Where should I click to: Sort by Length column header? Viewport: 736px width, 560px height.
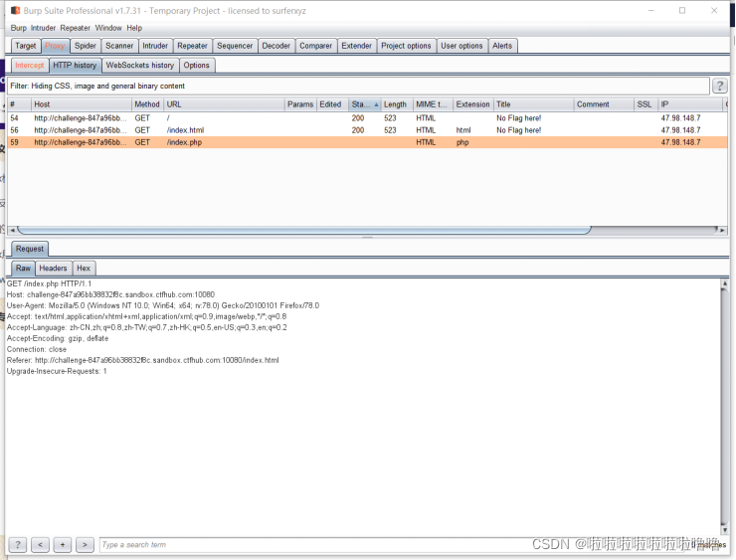tap(397, 104)
